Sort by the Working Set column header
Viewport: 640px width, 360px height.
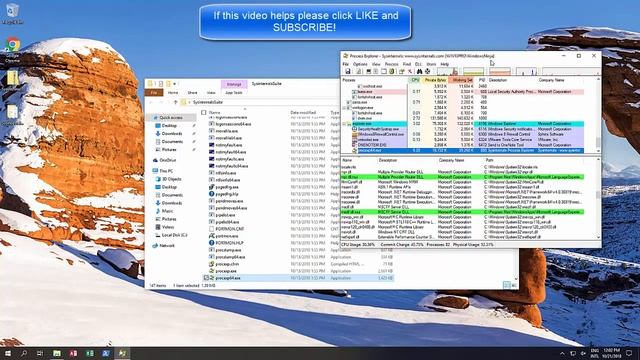462,80
